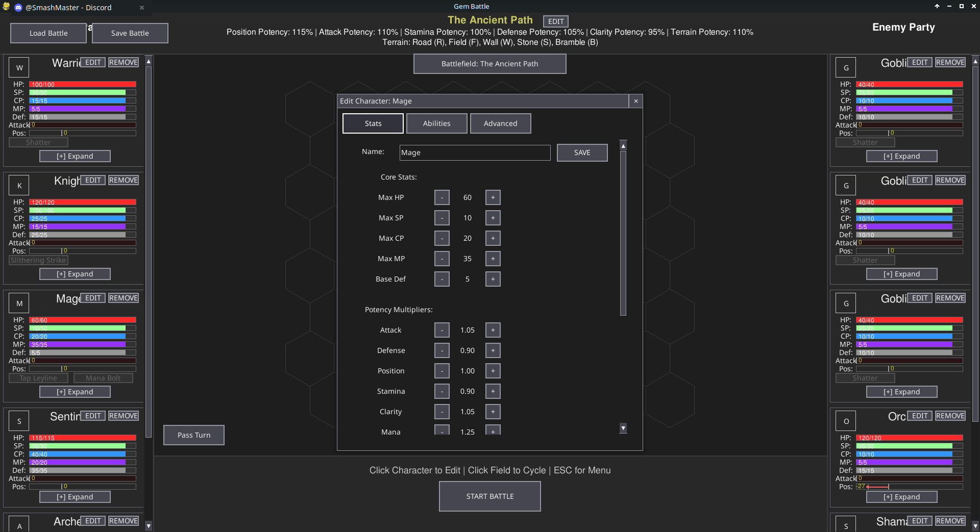
Task: Select the Warrior's W character icon
Action: [x=18, y=67]
